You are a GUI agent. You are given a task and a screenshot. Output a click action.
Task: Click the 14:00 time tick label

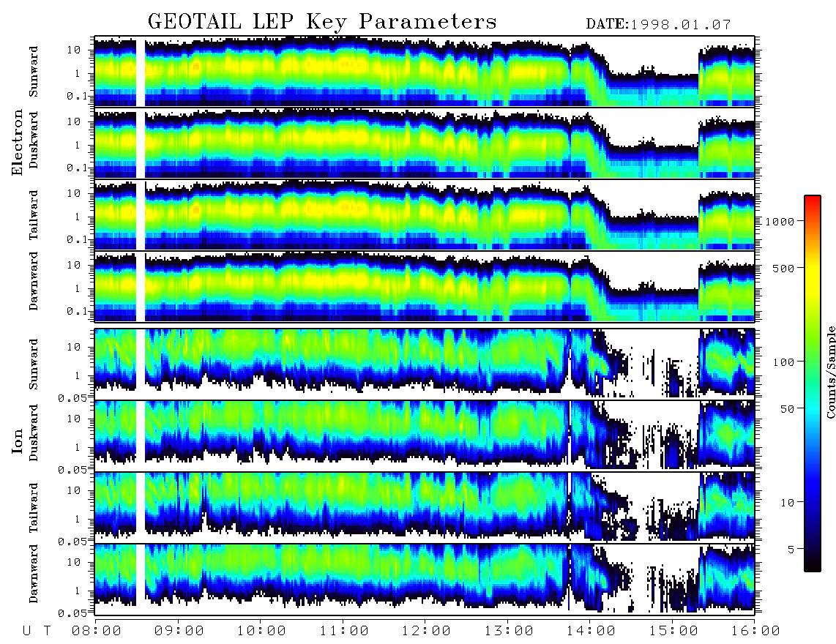[591, 632]
